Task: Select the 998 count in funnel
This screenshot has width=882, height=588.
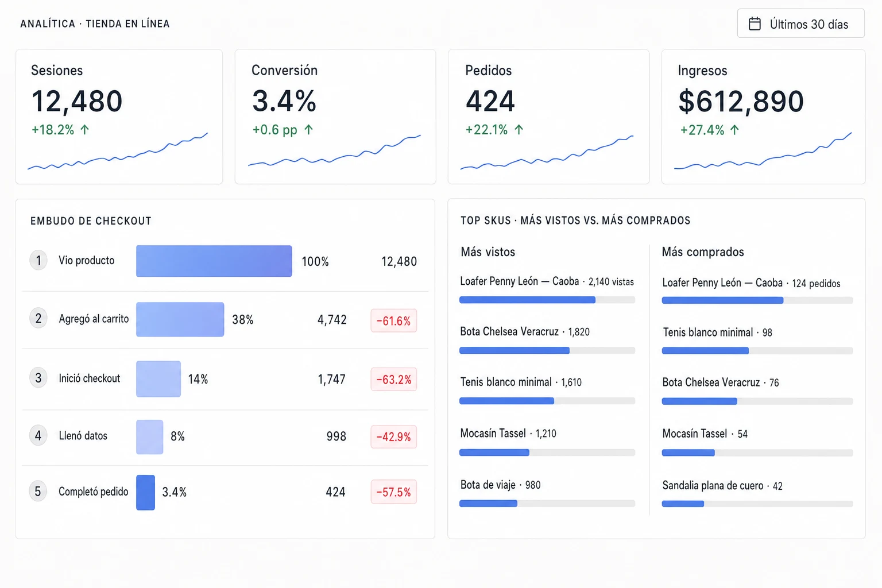Action: click(x=336, y=436)
